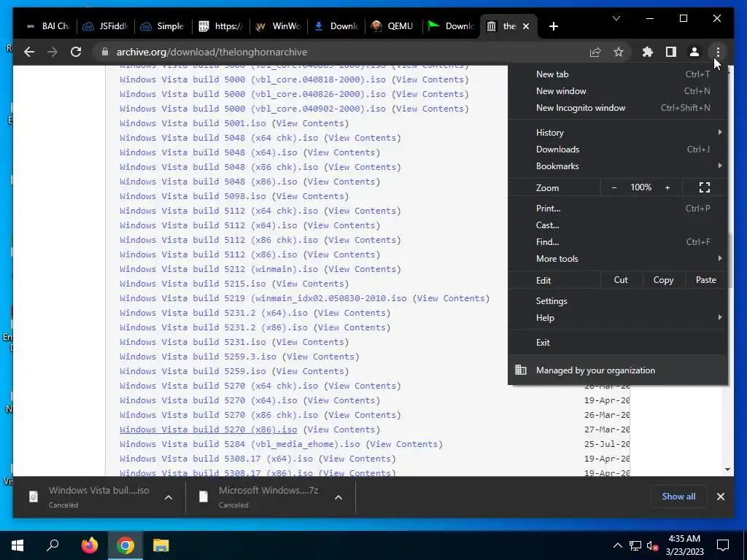The width and height of the screenshot is (747, 560).
Task: Choose New tab from Chrome menu
Action: click(618, 74)
